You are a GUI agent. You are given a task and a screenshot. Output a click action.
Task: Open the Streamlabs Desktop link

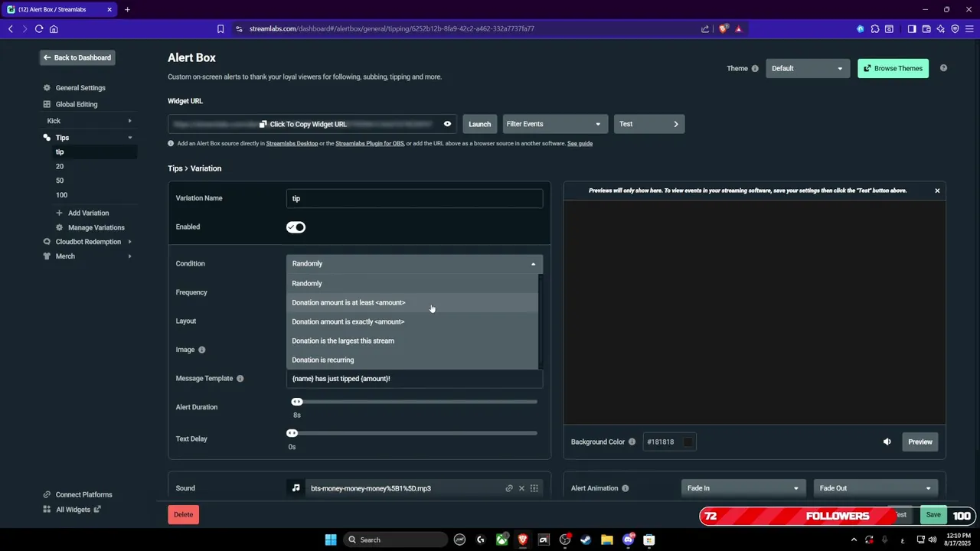tap(292, 143)
